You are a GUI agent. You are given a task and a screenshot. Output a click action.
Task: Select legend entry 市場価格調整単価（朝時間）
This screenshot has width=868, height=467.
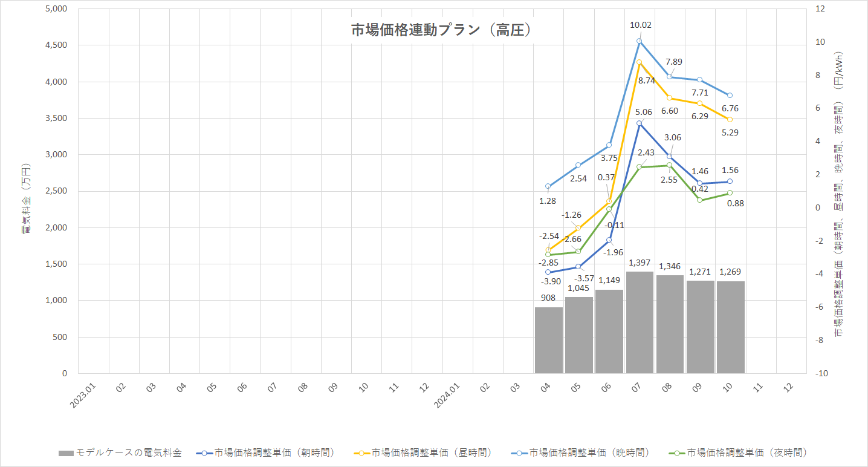(x=265, y=452)
